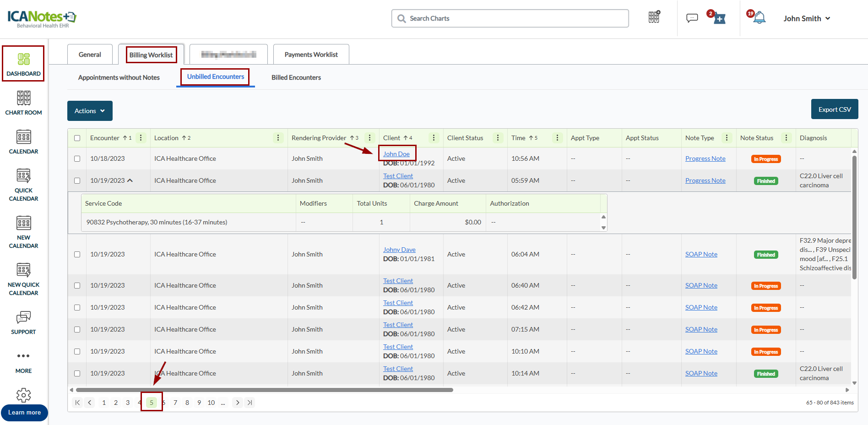
Task: Open the More options ellipsis icon
Action: 23,356
